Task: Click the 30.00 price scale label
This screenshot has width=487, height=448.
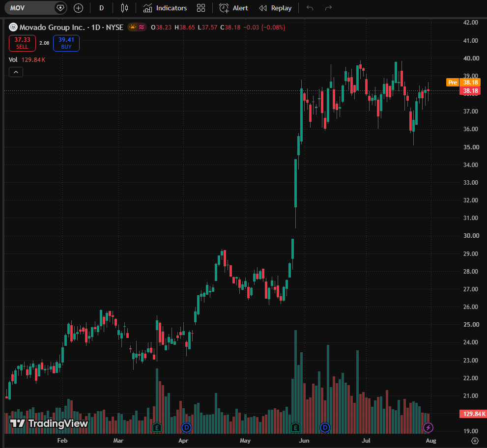Action: pyautogui.click(x=471, y=236)
